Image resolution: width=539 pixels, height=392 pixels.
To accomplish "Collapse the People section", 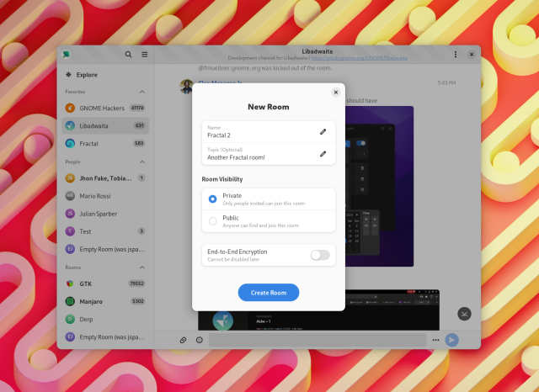I will [142, 162].
